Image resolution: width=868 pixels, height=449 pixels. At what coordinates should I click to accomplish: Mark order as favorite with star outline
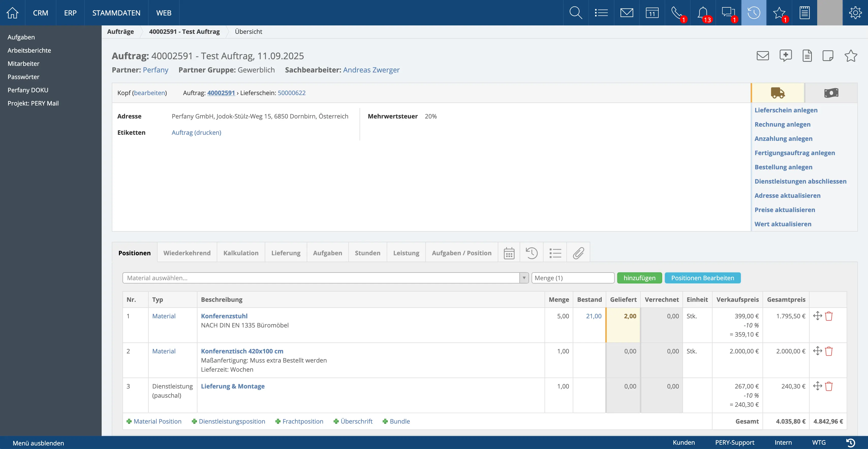tap(850, 56)
